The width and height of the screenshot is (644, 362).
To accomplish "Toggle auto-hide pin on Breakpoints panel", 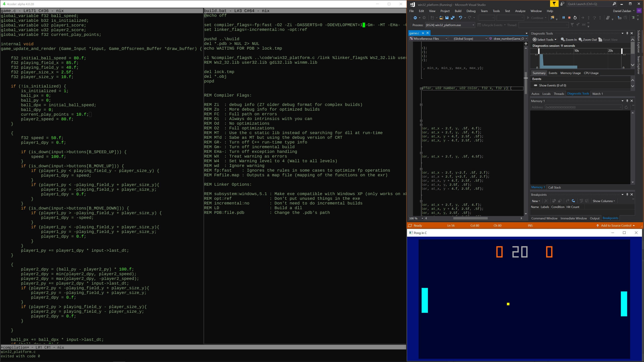I will 627,194.
